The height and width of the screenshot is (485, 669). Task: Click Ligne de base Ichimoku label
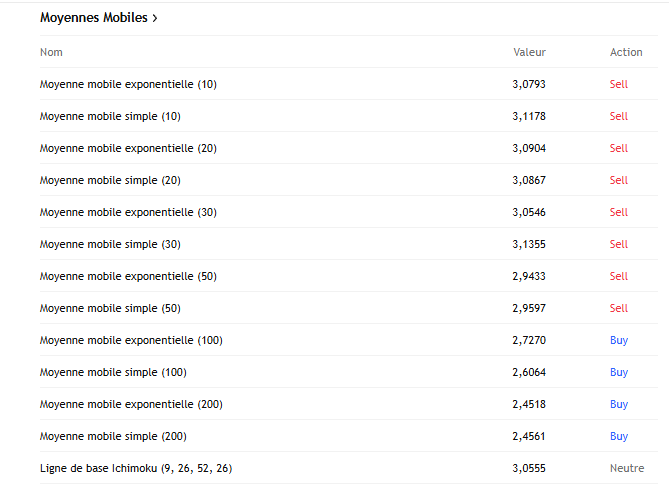click(x=136, y=468)
